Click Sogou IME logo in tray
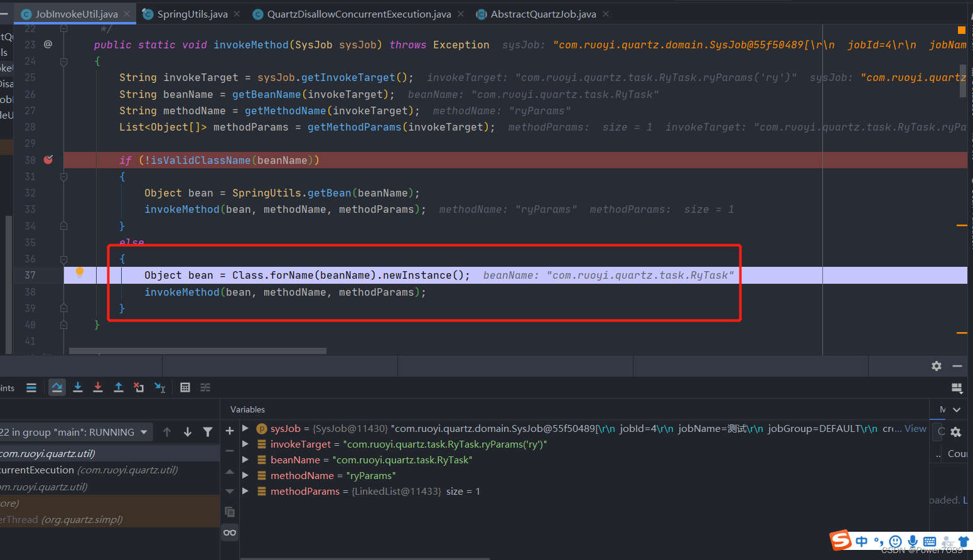The width and height of the screenshot is (973, 560). click(x=841, y=540)
